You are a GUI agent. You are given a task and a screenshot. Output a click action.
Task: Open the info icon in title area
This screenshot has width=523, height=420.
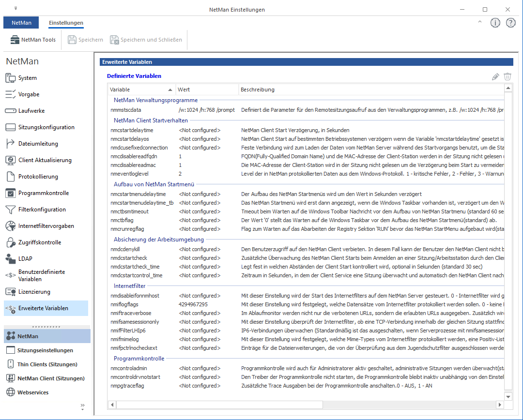pyautogui.click(x=495, y=23)
